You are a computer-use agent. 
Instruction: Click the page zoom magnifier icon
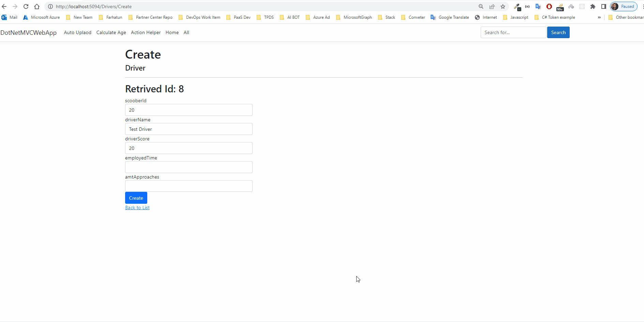481,6
